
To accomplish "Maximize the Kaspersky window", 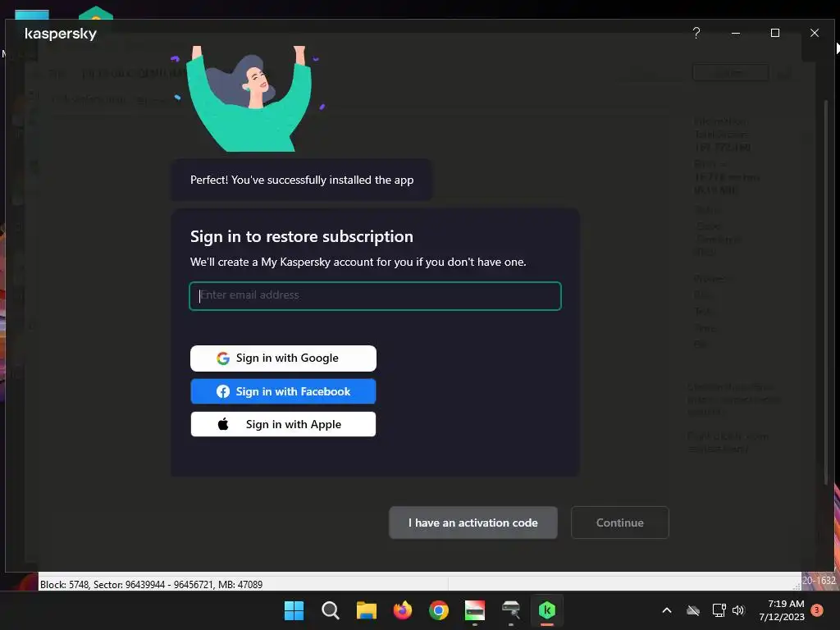I will pos(774,33).
